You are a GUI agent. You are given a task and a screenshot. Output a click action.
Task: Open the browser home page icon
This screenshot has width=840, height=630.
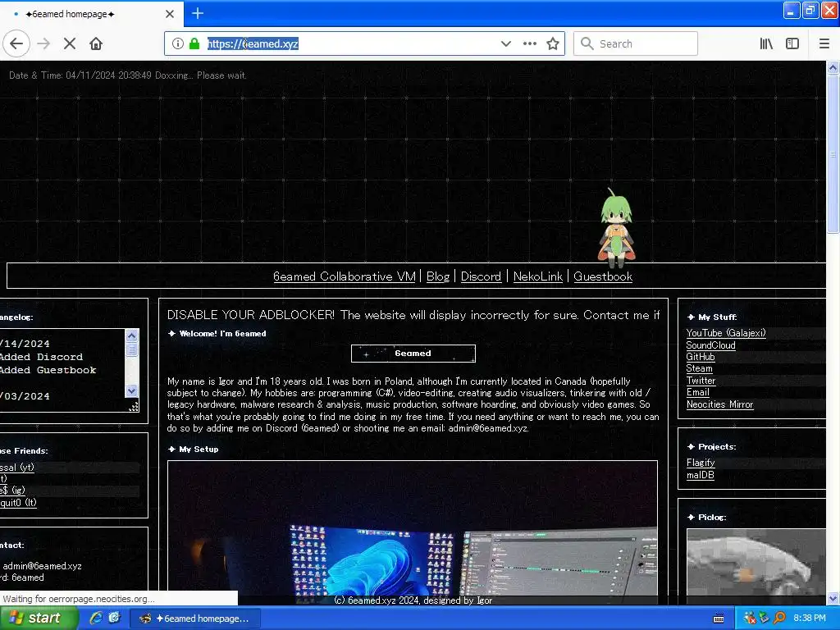(96, 43)
